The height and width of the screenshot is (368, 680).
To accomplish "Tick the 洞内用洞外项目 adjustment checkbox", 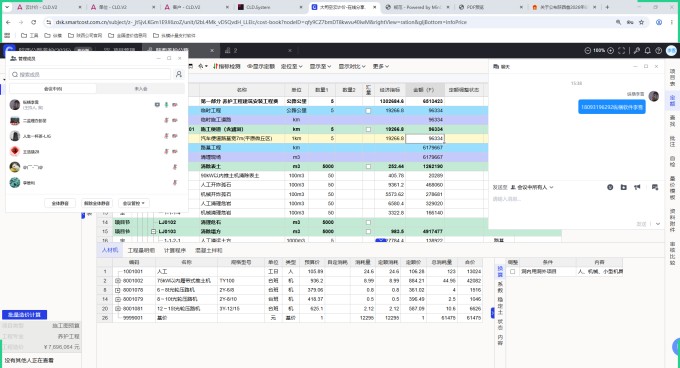I will coord(513,272).
